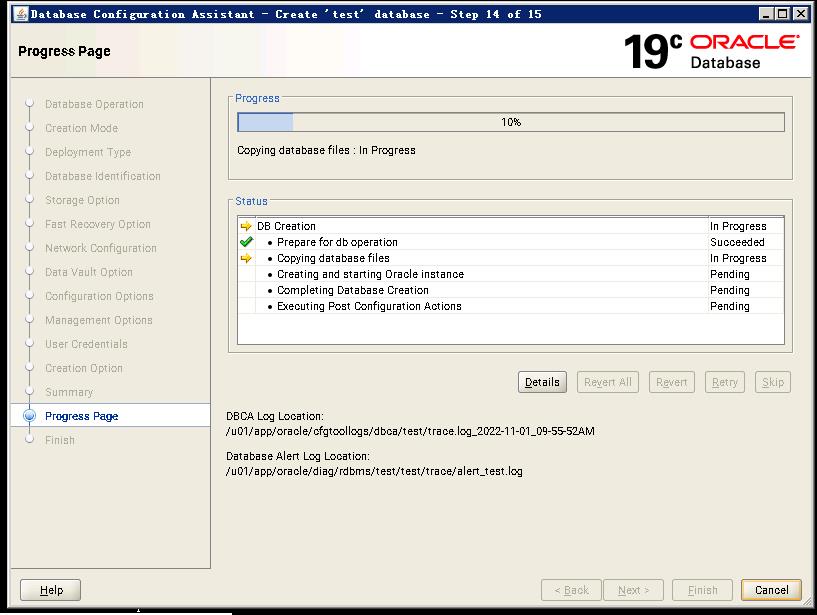Viewport: 817px width, 615px height.
Task: Minimize the Database Configuration Assistant window
Action: pyautogui.click(x=765, y=14)
